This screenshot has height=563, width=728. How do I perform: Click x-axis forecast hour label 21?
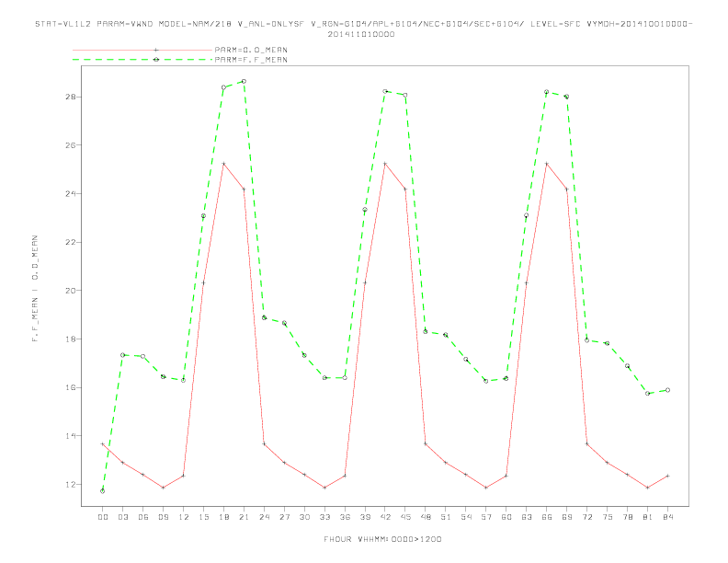click(x=244, y=517)
